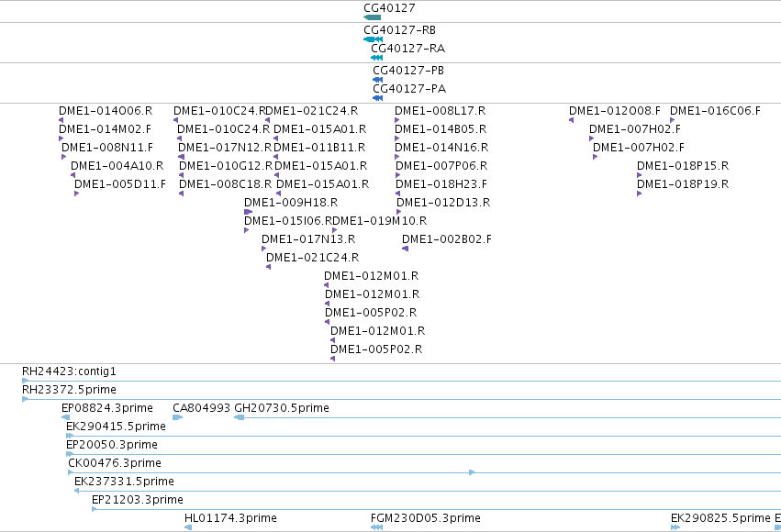Open EST EP20050.3prime label
Screen dimensions: 781x532
point(112,445)
